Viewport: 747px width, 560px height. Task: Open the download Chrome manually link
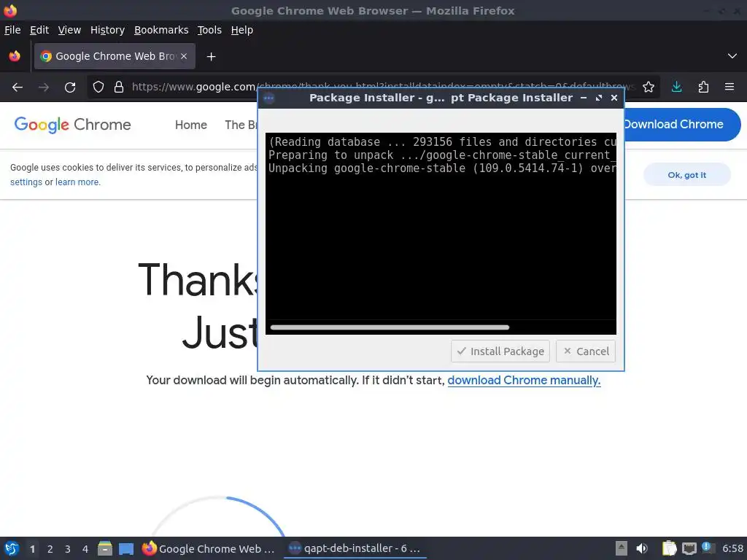tap(524, 380)
